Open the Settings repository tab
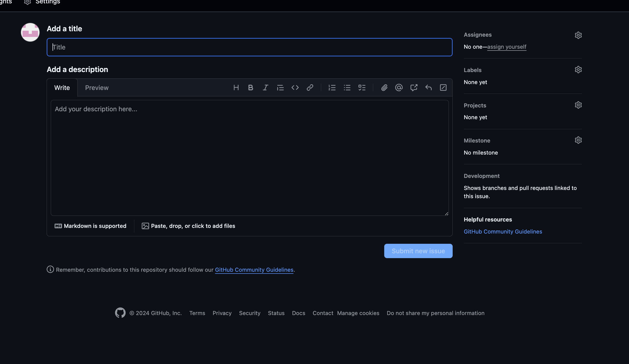The image size is (629, 364). [x=42, y=2]
